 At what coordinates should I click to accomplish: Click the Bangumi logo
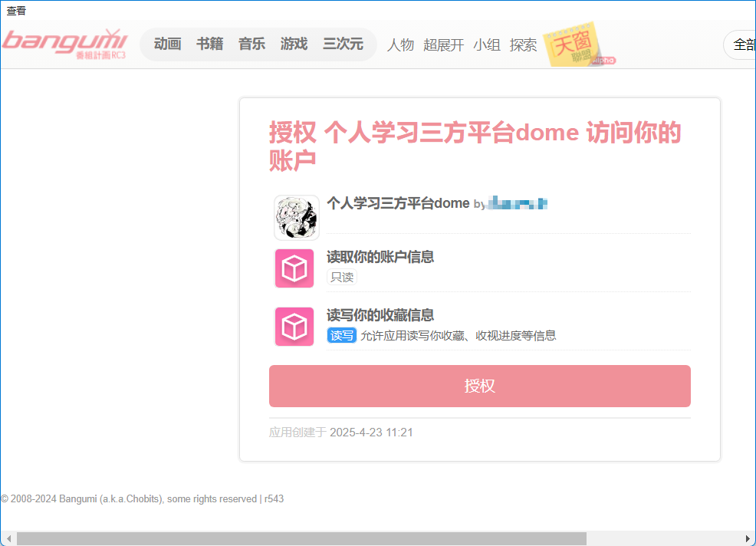point(65,44)
